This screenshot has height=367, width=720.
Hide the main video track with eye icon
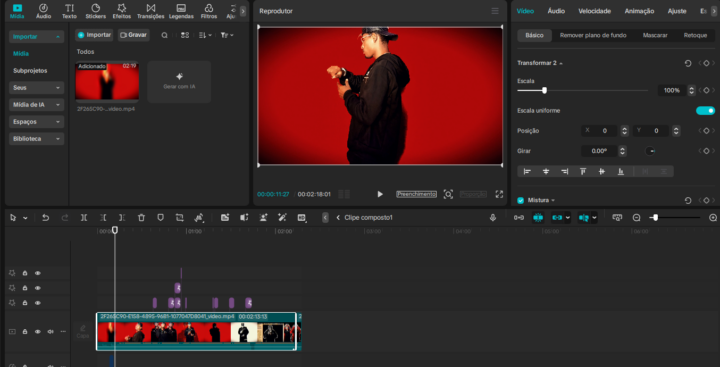(38, 332)
